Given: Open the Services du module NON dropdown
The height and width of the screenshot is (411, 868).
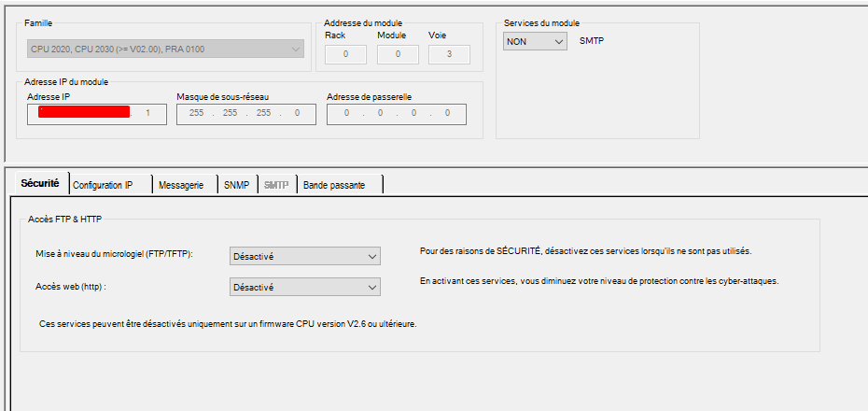Looking at the screenshot, I should pos(535,41).
